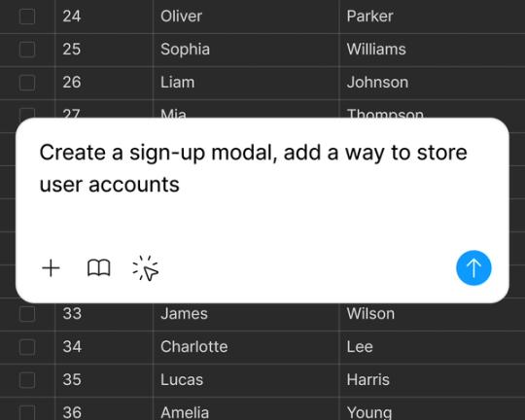Tick the checkbox for row 25
The image size is (525, 420).
[x=27, y=50]
